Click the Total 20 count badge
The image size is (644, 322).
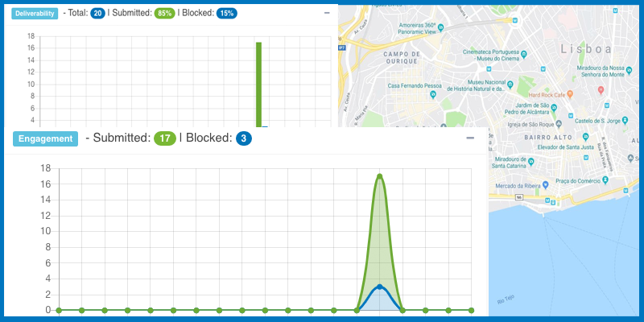[x=97, y=14]
